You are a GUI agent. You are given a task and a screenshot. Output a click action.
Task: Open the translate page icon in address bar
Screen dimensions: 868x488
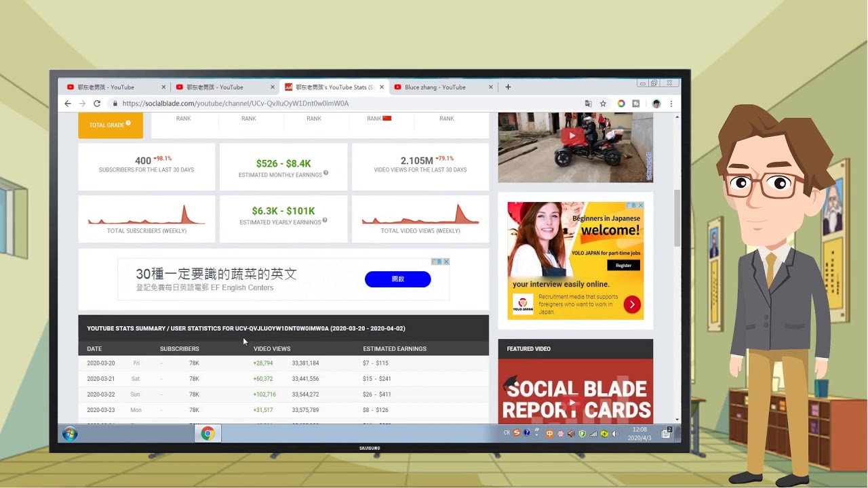pos(589,104)
